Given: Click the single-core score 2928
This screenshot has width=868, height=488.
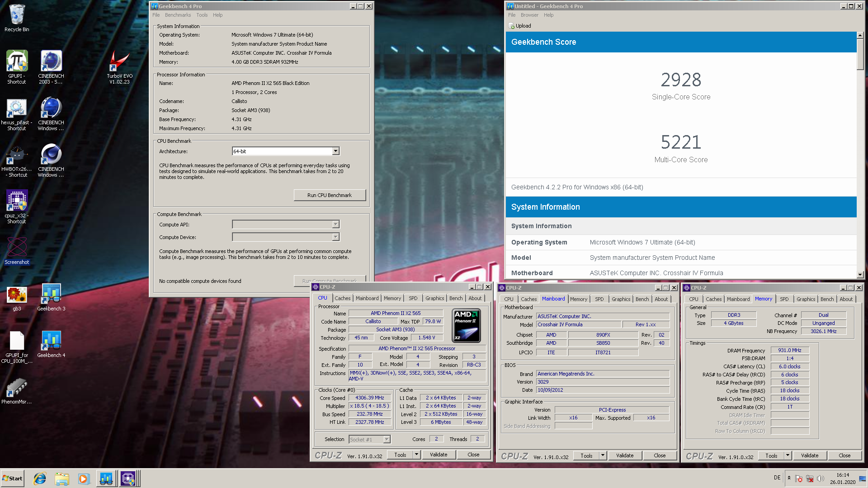Looking at the screenshot, I should click(x=681, y=80).
